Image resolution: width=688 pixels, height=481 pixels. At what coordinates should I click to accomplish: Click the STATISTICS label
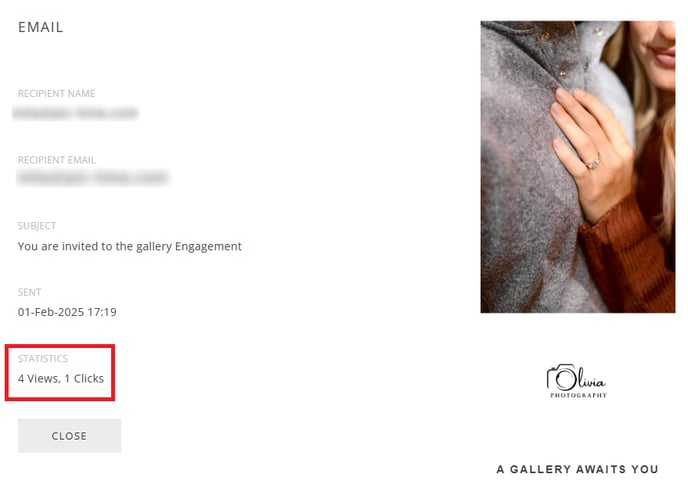tap(43, 359)
